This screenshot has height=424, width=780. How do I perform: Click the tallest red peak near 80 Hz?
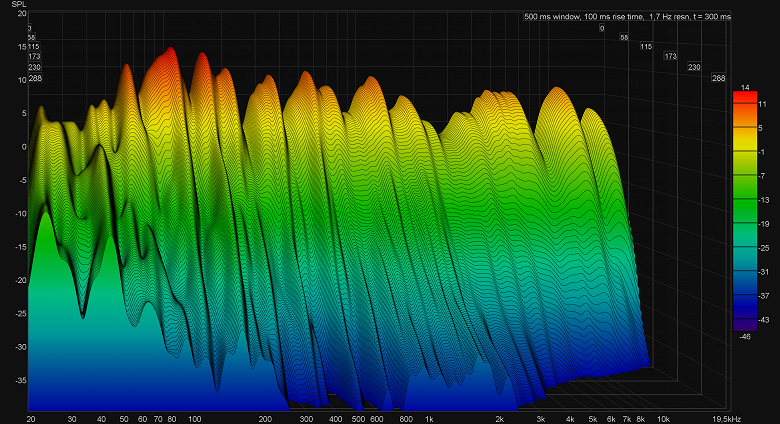coord(171,50)
